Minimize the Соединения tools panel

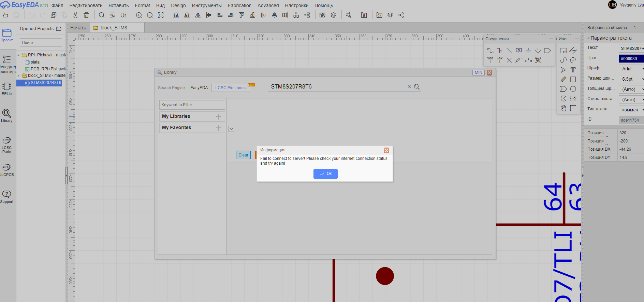click(x=551, y=39)
